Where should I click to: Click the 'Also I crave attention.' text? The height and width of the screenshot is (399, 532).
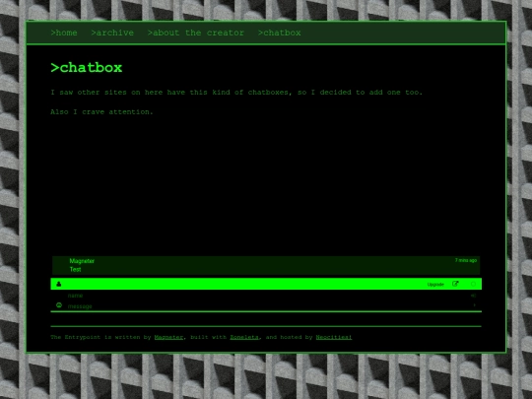pyautogui.click(x=101, y=112)
